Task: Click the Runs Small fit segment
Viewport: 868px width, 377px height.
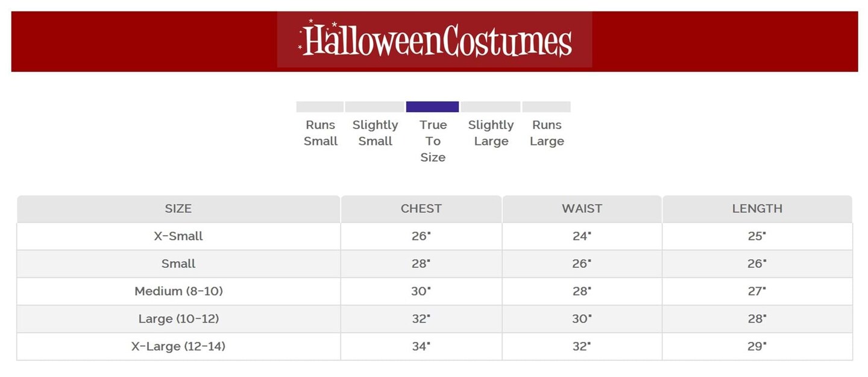Action: [x=319, y=107]
